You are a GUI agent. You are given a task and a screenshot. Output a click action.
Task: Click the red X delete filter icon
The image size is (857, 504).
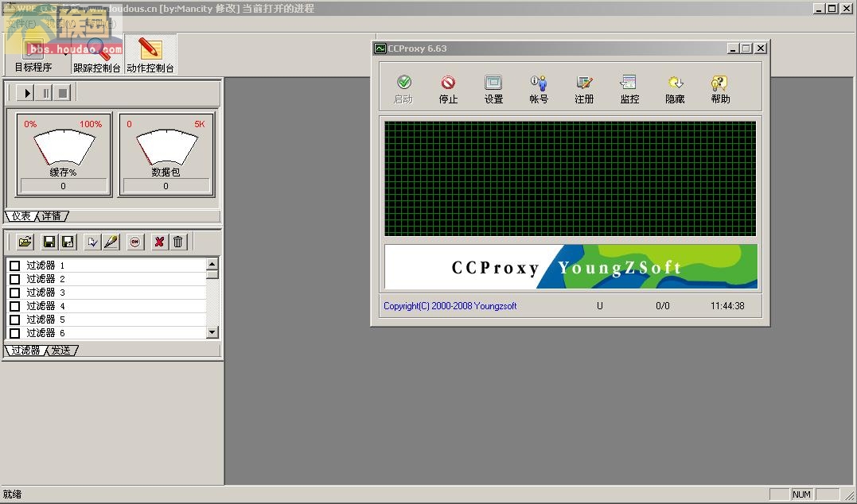[159, 242]
